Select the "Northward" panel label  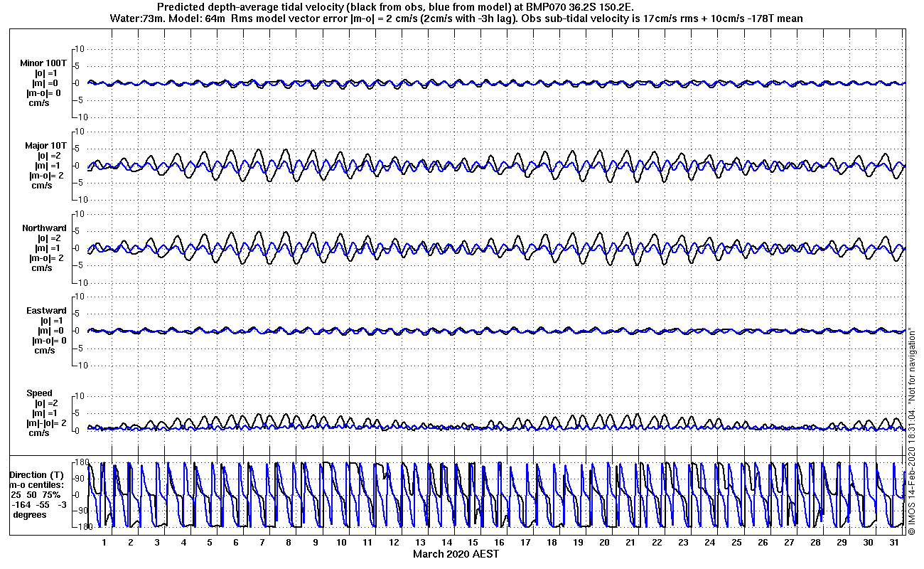click(45, 228)
